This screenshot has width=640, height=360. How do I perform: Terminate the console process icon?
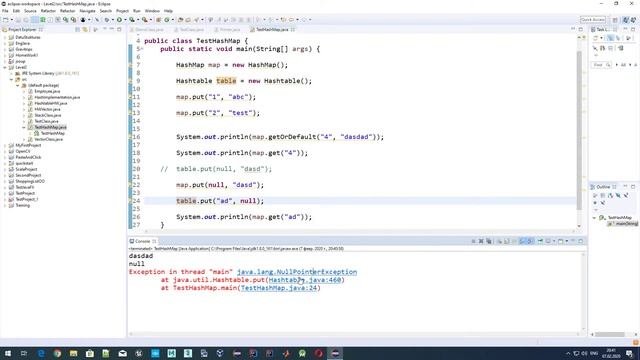(x=473, y=241)
